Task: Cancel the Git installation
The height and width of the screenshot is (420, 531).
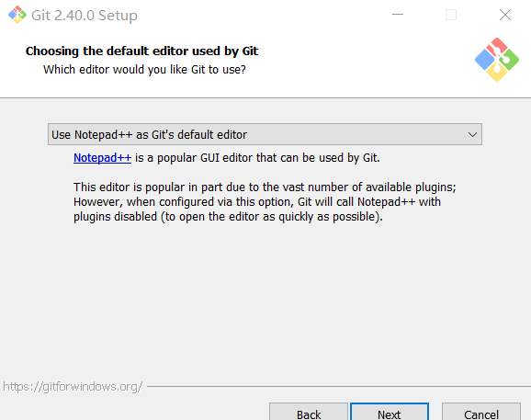Action: (481, 414)
